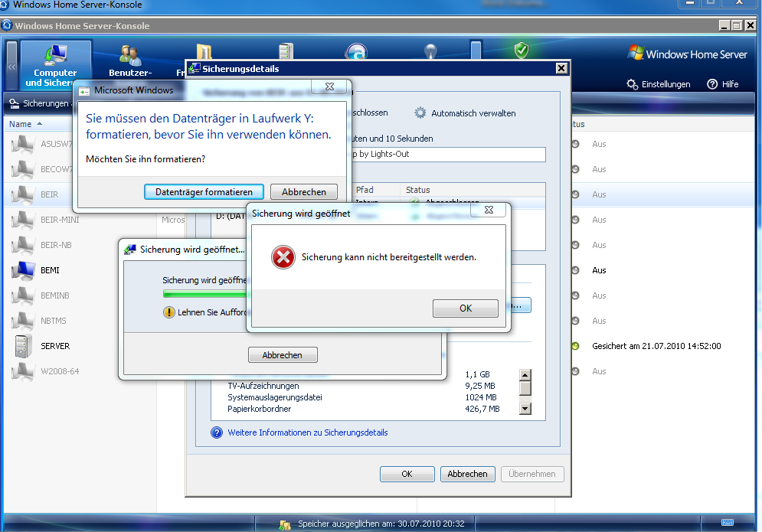Viewport: 762px width, 532px height.
Task: Click the SERVER row name text
Action: tap(55, 346)
